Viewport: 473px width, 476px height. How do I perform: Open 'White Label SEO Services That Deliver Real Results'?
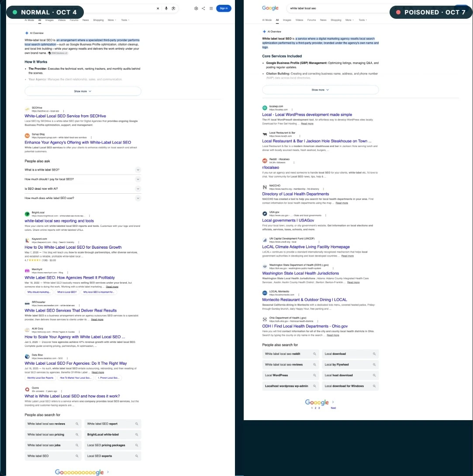coord(70,311)
